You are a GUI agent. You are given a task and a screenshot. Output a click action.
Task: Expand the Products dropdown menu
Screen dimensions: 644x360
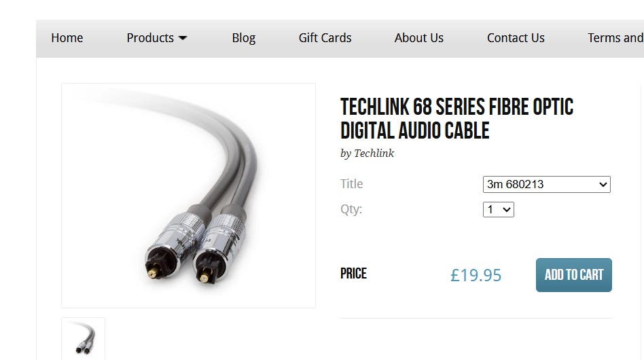click(156, 38)
